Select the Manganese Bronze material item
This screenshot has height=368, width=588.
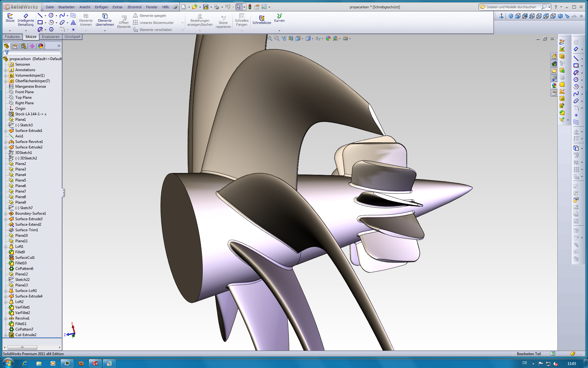tap(30, 86)
